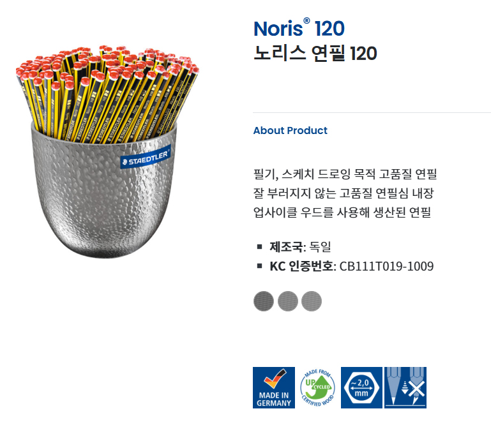Click the Korean title 노리스 연필 120

coord(315,53)
